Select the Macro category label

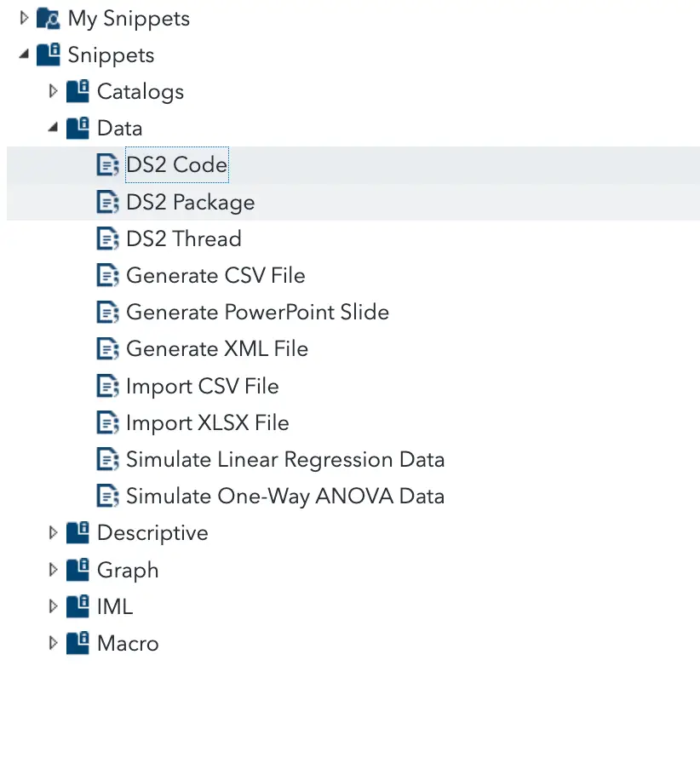pyautogui.click(x=128, y=643)
